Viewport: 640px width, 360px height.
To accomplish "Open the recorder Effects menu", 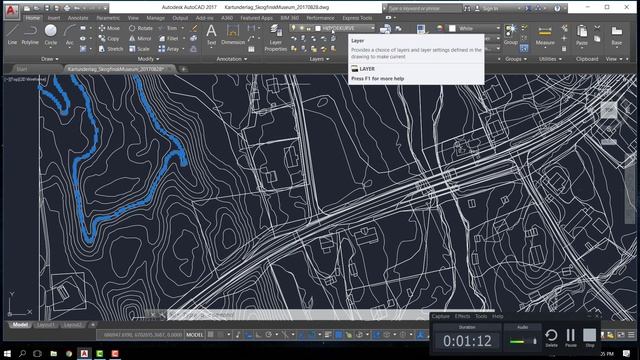I will (x=462, y=316).
